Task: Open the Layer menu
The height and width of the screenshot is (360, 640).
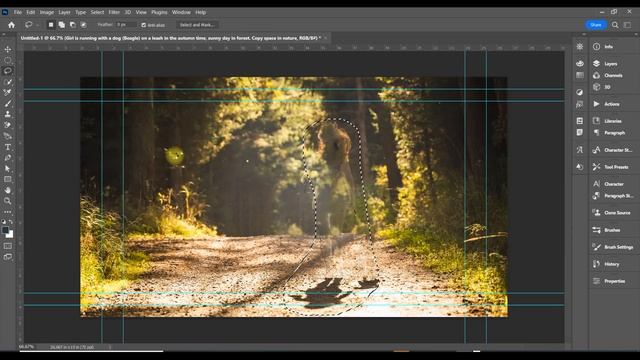Action: click(64, 12)
